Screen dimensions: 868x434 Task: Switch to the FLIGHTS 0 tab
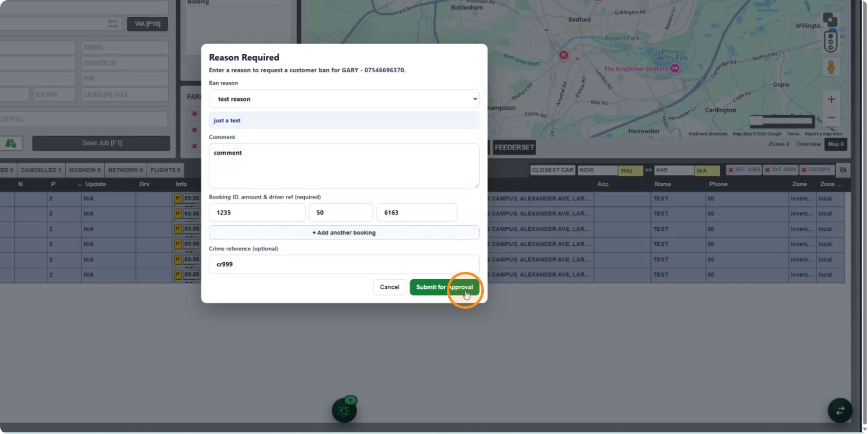(x=165, y=170)
